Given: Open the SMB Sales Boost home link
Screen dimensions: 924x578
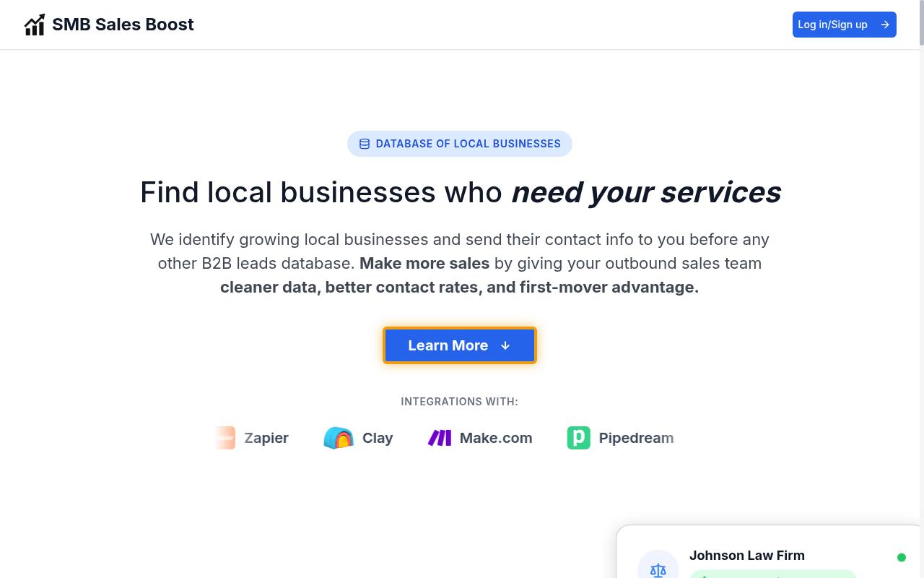Looking at the screenshot, I should (109, 25).
